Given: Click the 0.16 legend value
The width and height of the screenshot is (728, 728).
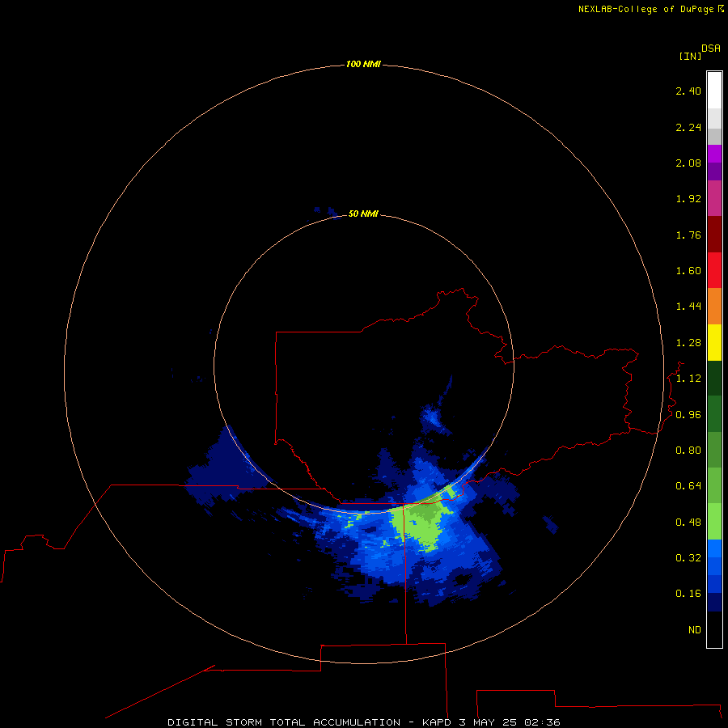Looking at the screenshot, I should (688, 594).
